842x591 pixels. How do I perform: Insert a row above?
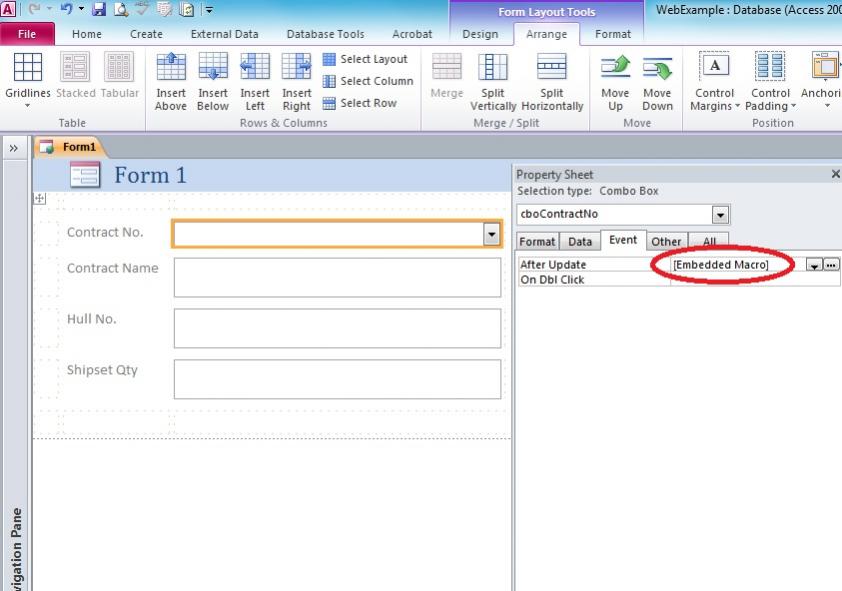tap(171, 82)
